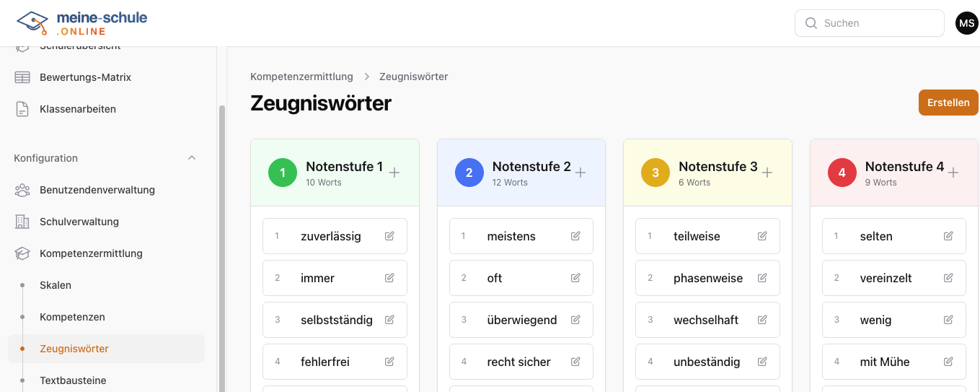Image resolution: width=980 pixels, height=392 pixels.
Task: Click the search field magnifier icon
Action: [x=811, y=23]
